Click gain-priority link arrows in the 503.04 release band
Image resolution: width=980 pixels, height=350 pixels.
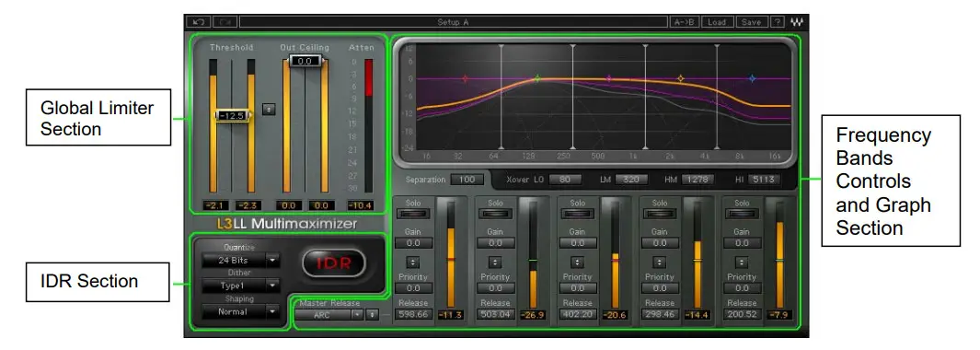[x=495, y=262]
